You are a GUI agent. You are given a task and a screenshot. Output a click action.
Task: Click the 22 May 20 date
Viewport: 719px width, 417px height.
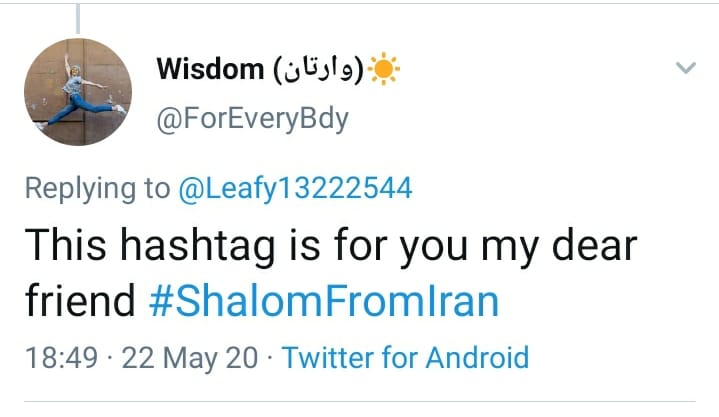coord(190,358)
